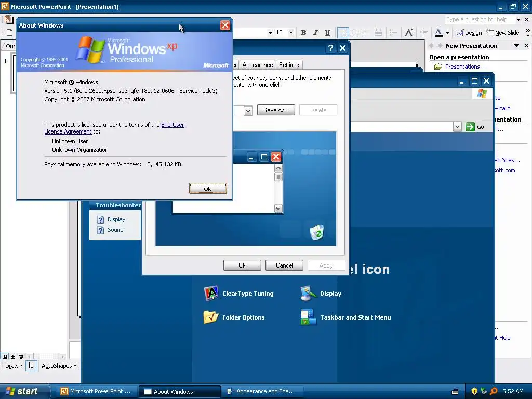The image size is (532, 399).
Task: Click the green Go button in address bar
Action: [x=475, y=127]
